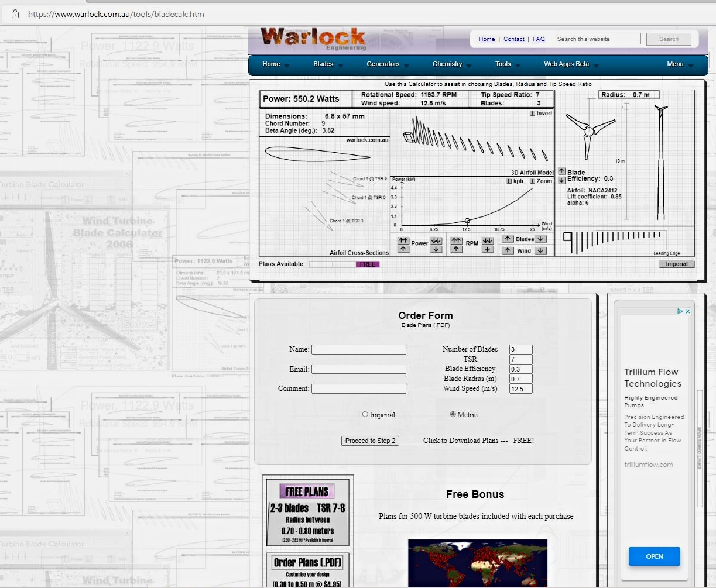Click the Home link in top header

487,39
